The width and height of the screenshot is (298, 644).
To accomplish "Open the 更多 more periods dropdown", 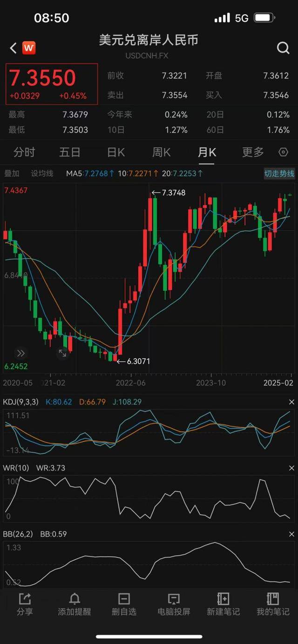I will pos(253,152).
